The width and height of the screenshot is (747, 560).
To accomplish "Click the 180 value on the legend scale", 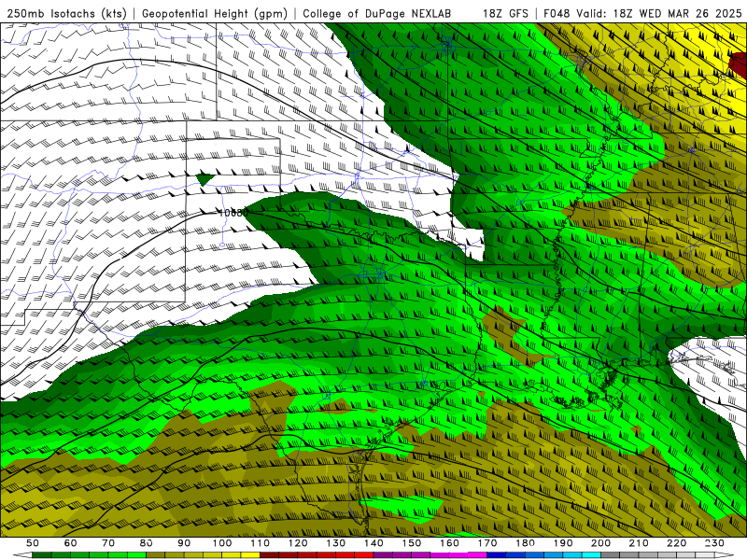I will pos(525,543).
